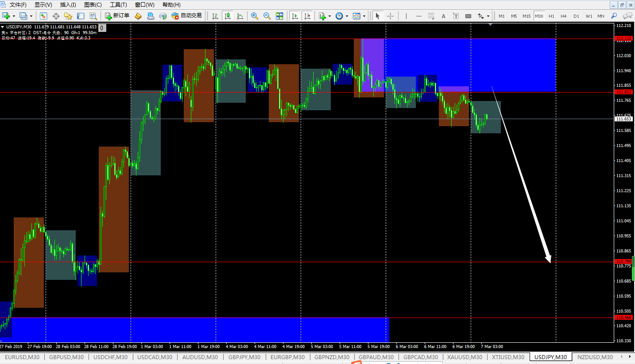The height and width of the screenshot is (364, 635).
Task: Switch chart to line chart mode
Action: tap(240, 16)
